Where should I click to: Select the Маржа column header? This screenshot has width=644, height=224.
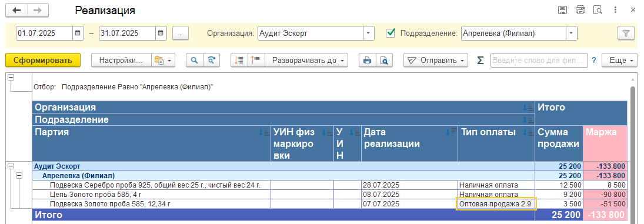click(605, 143)
